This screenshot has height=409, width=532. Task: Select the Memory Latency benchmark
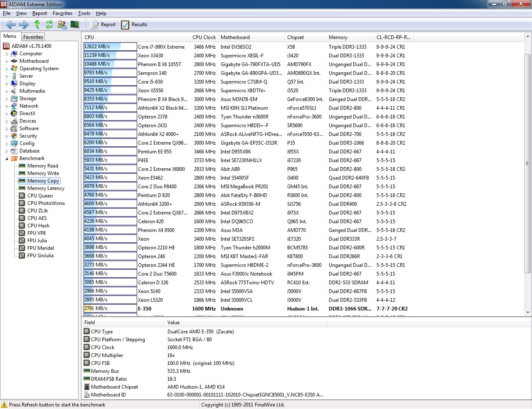pyautogui.click(x=46, y=188)
